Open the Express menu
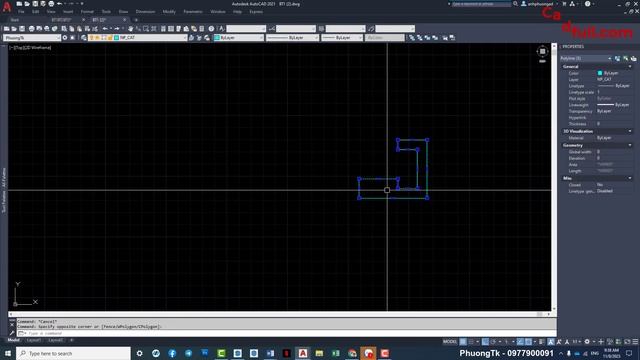 [x=256, y=12]
